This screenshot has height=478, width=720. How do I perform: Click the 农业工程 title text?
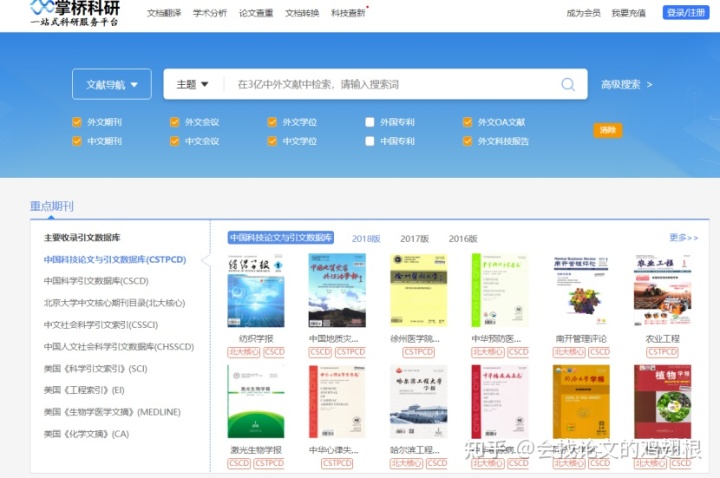point(662,339)
